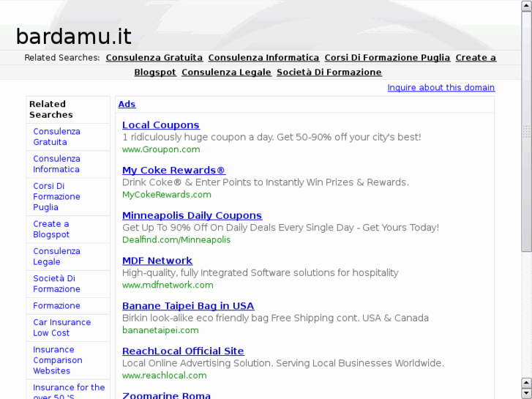Open the Ads header link

(x=127, y=104)
